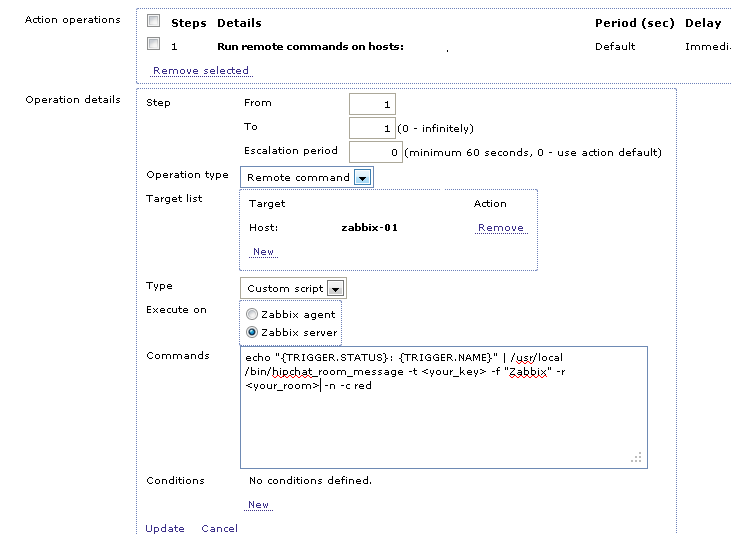Select the Zabbix server radio button
The width and height of the screenshot is (731, 534).
[x=252, y=332]
